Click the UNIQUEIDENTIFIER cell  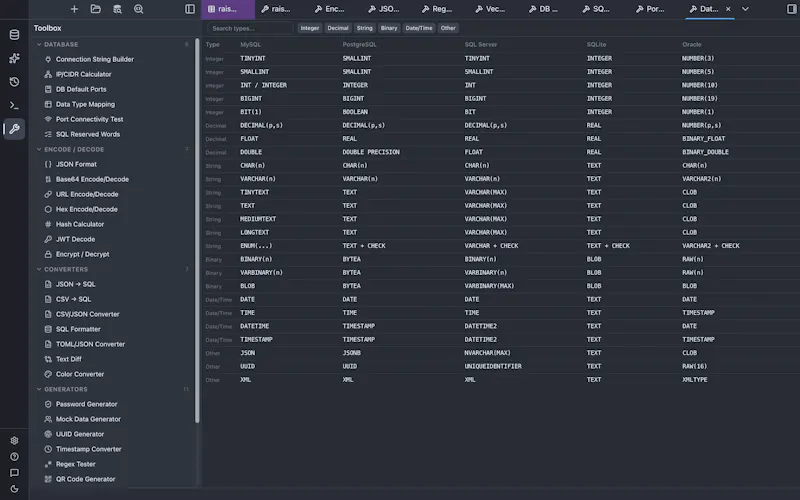coord(493,366)
